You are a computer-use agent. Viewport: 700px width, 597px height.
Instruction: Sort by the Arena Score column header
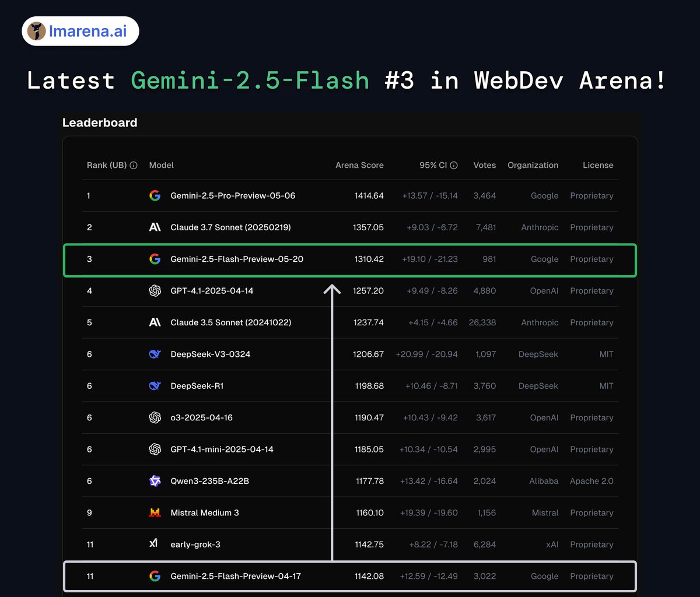[x=359, y=166]
